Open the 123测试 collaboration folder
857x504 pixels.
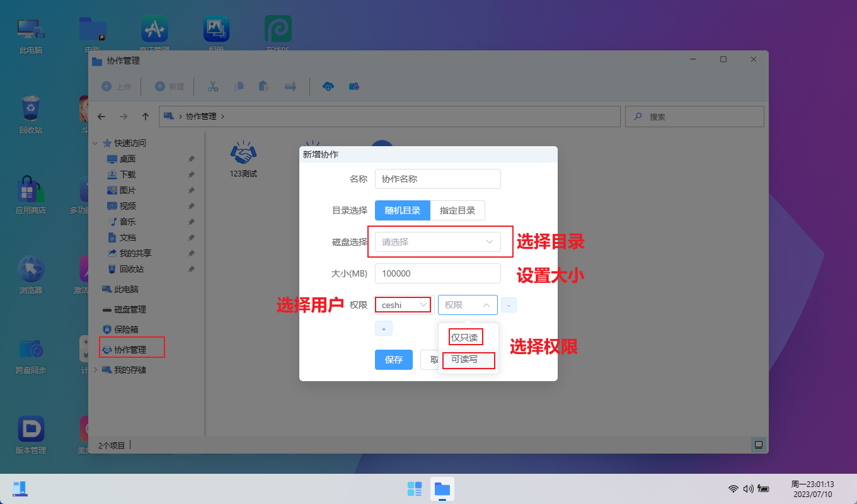coord(244,159)
